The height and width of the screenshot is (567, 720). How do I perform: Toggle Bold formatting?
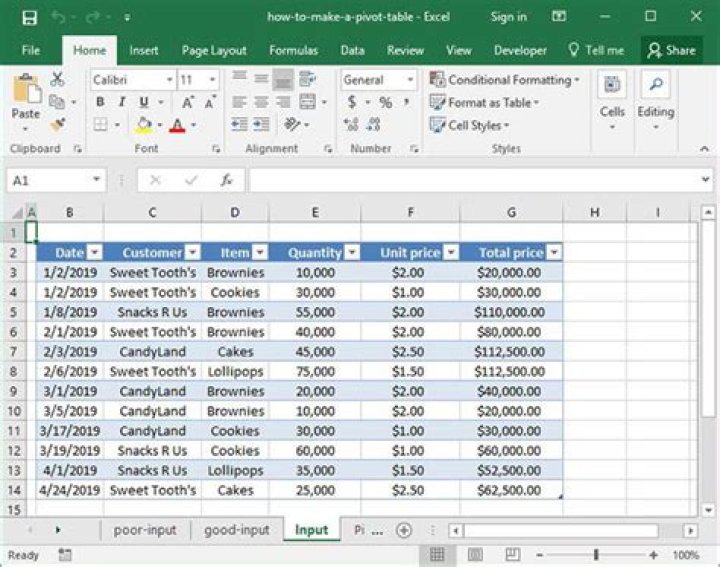tap(100, 102)
